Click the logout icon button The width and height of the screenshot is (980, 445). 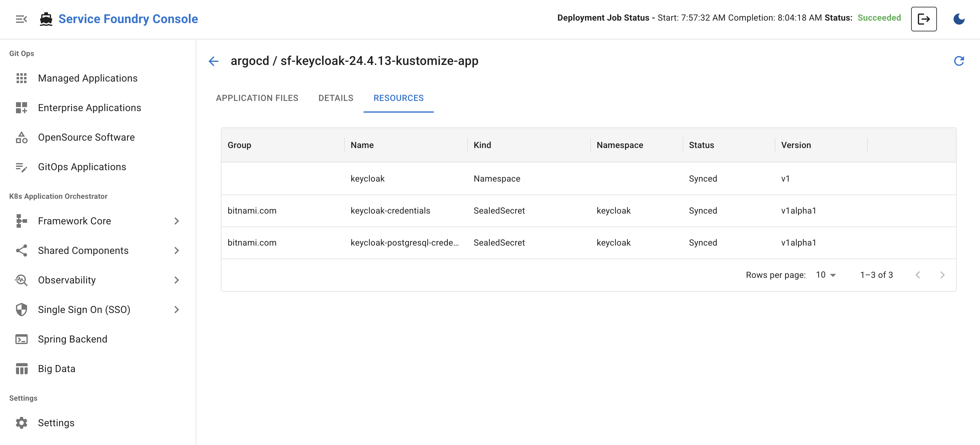[924, 19]
